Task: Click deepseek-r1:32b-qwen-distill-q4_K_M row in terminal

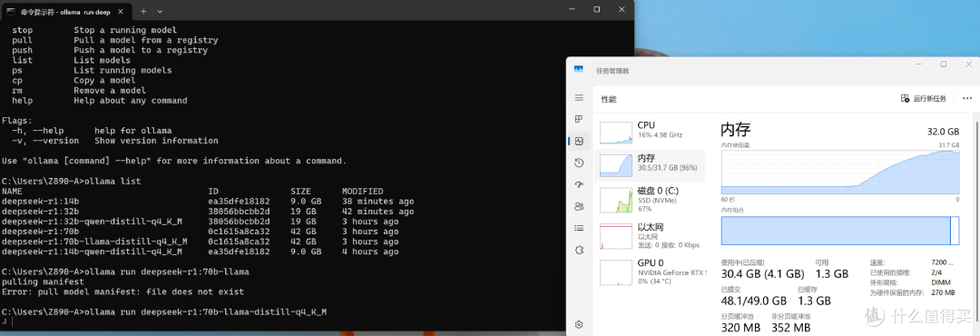Action: coord(200,222)
